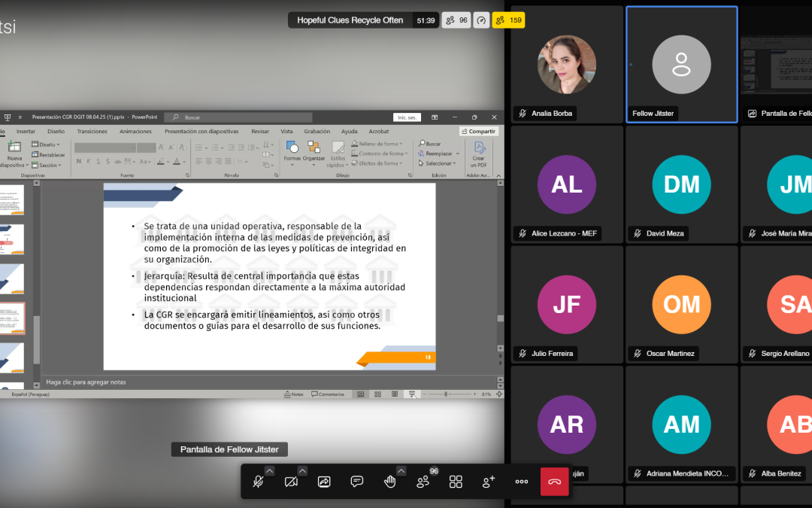812x508 pixels.
Task: Switch to normal view status icon
Action: [361, 394]
